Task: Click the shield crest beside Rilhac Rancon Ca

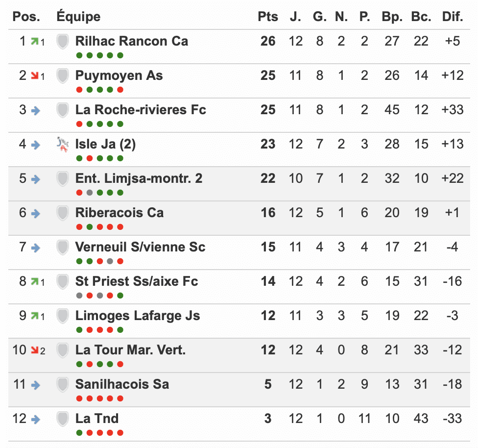Action: (x=62, y=41)
